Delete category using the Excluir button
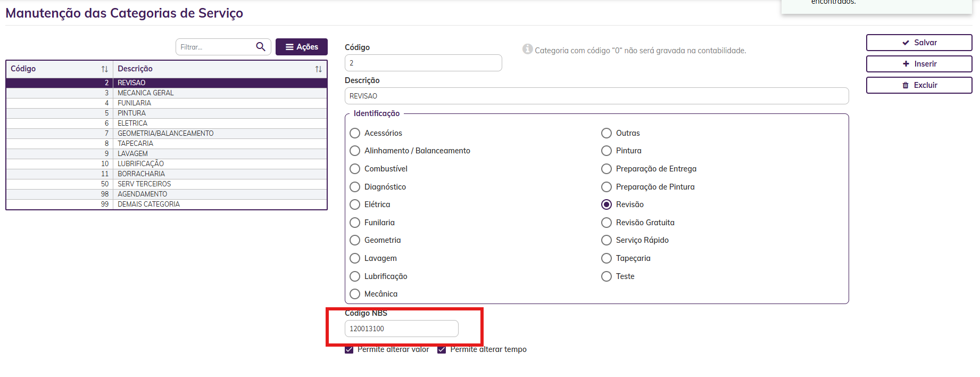Screen dimensions: 980x377 click(919, 85)
